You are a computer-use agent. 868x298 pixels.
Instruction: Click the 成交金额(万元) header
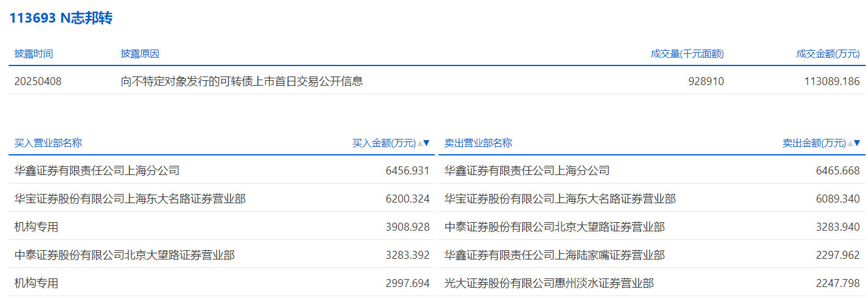pos(828,54)
